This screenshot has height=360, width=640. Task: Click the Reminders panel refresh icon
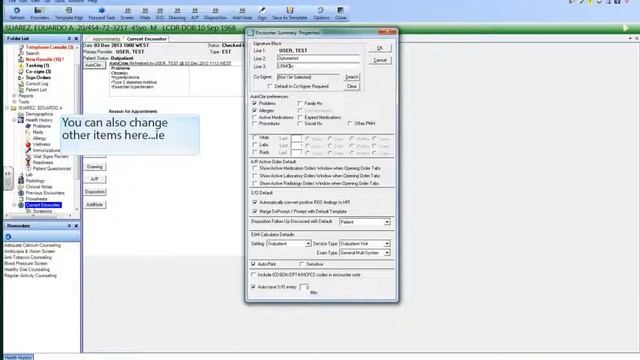8,237
